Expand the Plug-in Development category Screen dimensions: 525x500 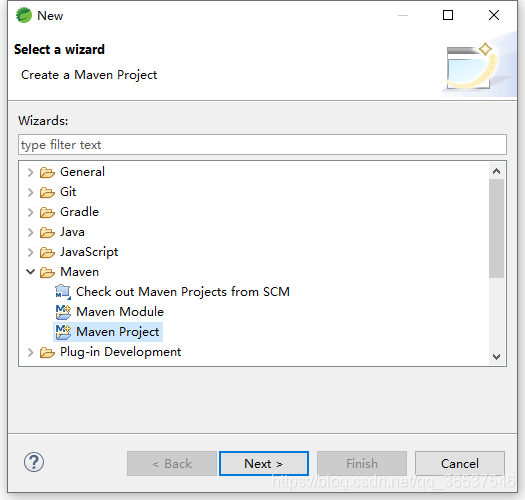[30, 352]
